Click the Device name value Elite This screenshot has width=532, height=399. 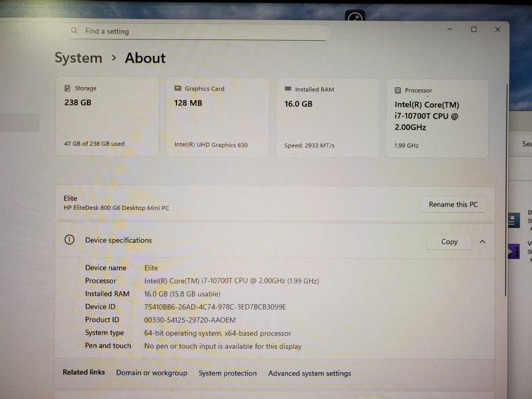pyautogui.click(x=151, y=268)
